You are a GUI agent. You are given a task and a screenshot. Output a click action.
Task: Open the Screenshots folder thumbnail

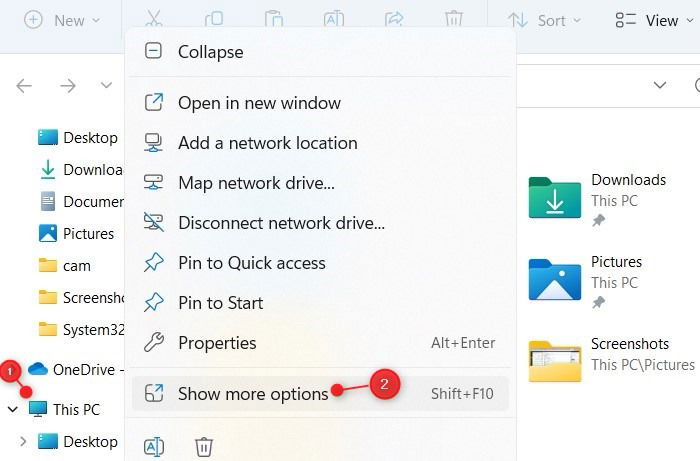(555, 361)
